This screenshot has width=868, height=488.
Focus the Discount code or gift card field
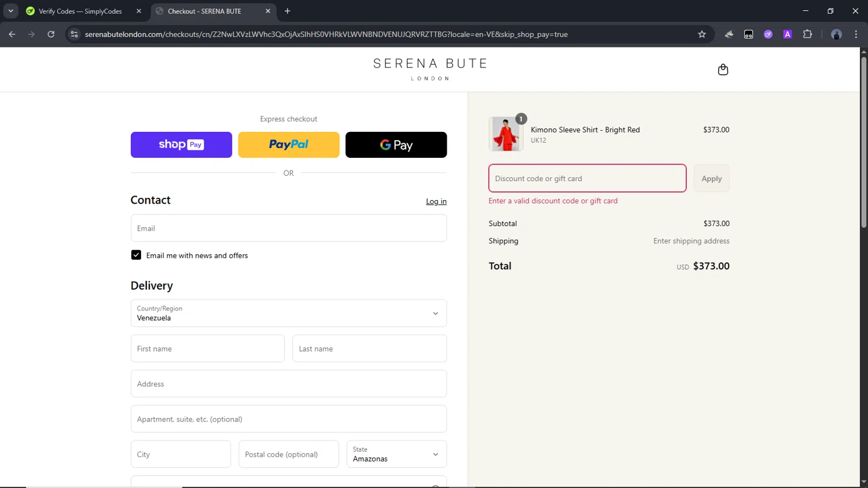(587, 178)
